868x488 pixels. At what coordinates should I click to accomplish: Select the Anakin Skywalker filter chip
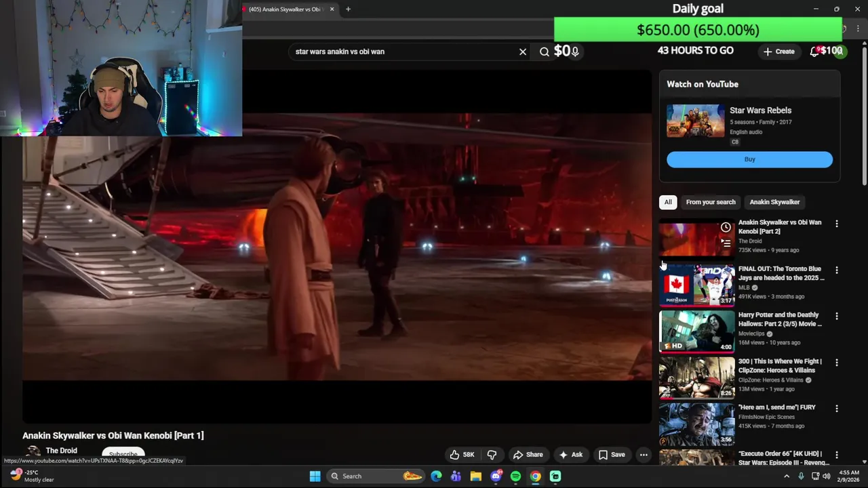[x=774, y=202]
